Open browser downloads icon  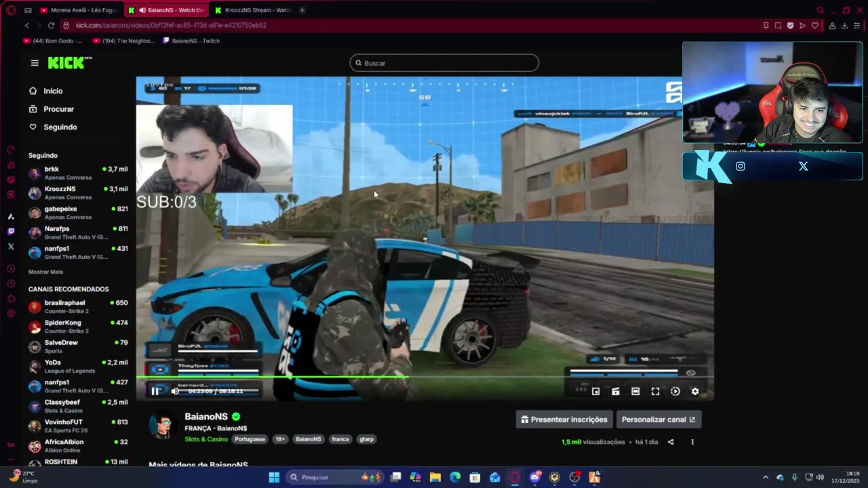[844, 25]
